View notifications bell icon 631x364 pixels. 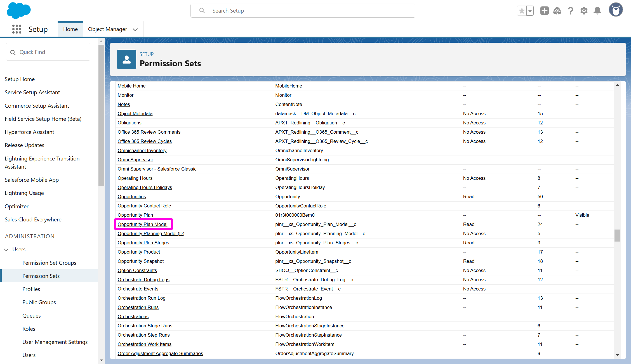(x=597, y=11)
